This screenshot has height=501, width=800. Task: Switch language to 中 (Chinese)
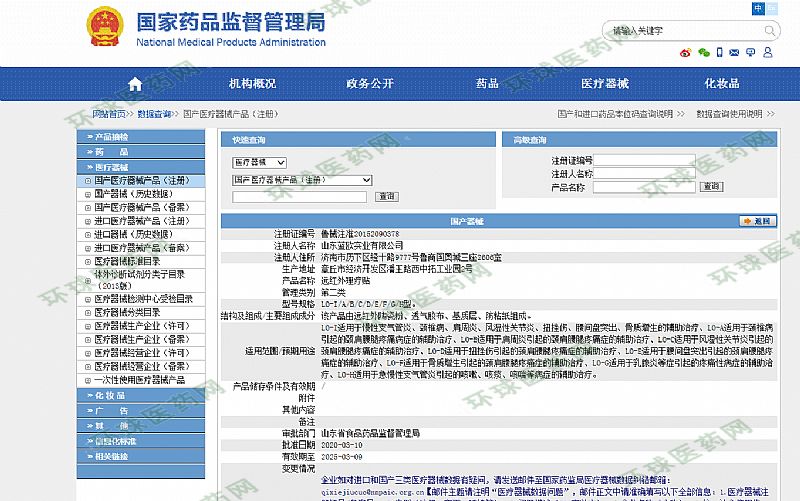point(760,8)
